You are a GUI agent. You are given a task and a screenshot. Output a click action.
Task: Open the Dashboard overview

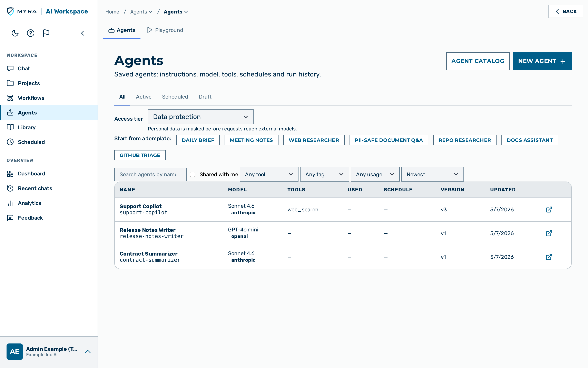click(x=49, y=174)
